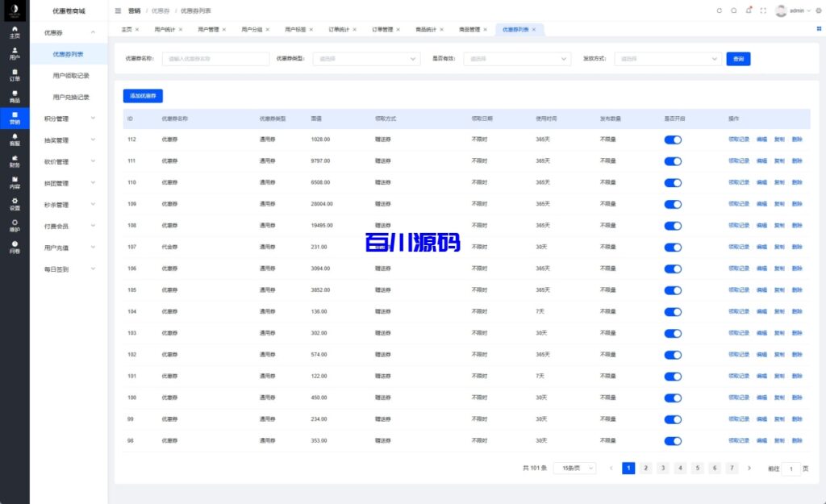Open the 客服 customer service sidebar icon
The width and height of the screenshot is (826, 504).
(15, 140)
